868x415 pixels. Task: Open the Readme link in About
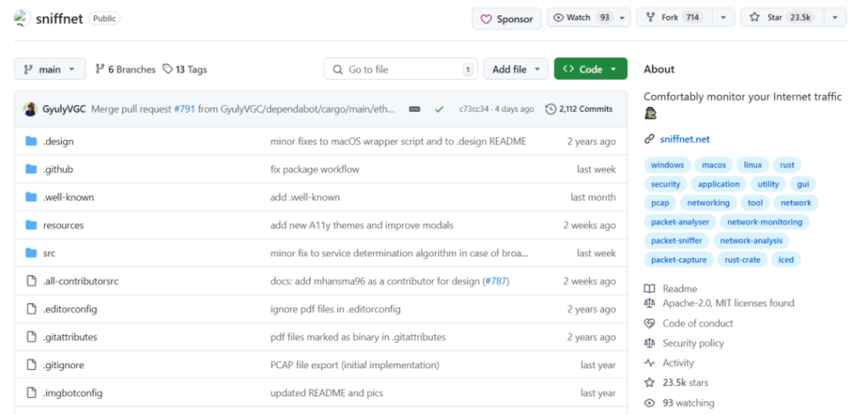(680, 289)
